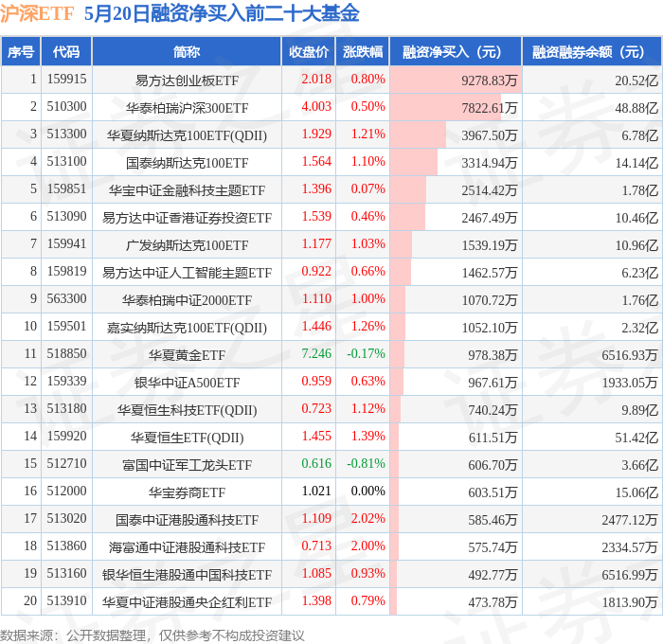Click closing price 1.177
Viewport: 663px width, 644px height.
316,244
